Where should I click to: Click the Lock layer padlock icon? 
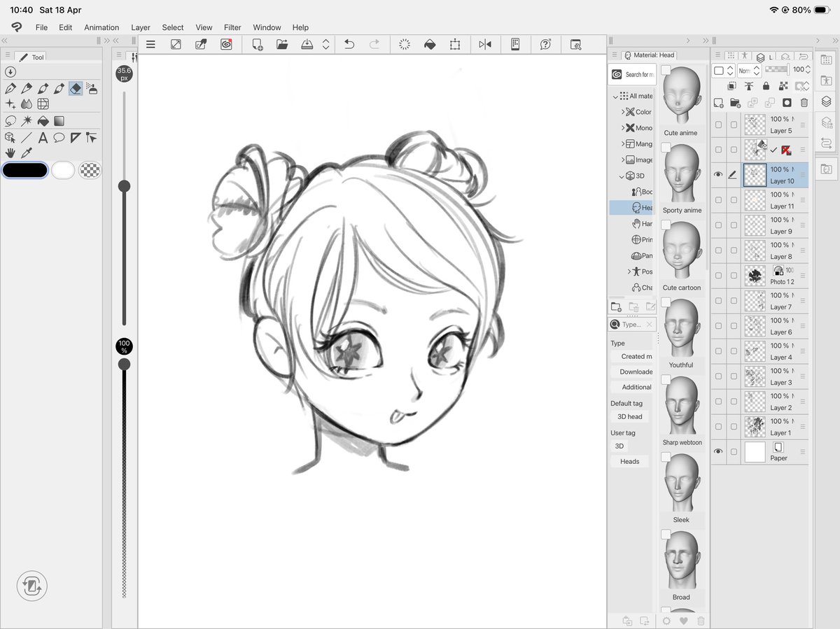(x=766, y=86)
